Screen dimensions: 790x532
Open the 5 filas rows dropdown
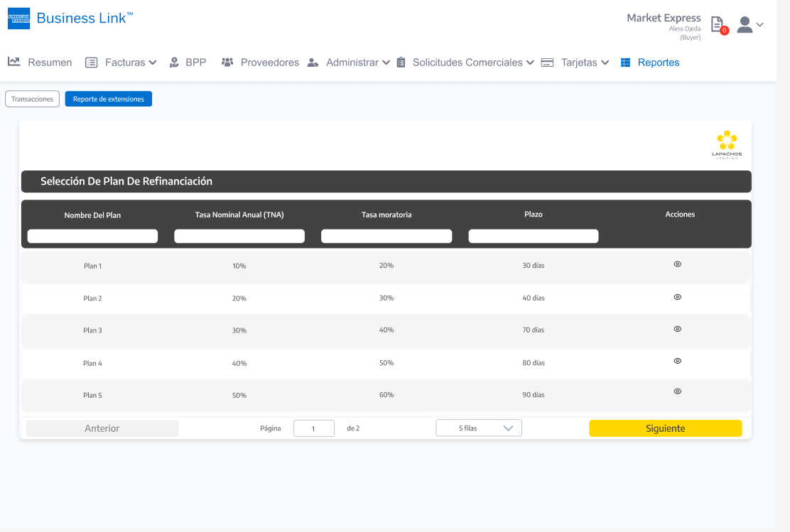pos(479,428)
